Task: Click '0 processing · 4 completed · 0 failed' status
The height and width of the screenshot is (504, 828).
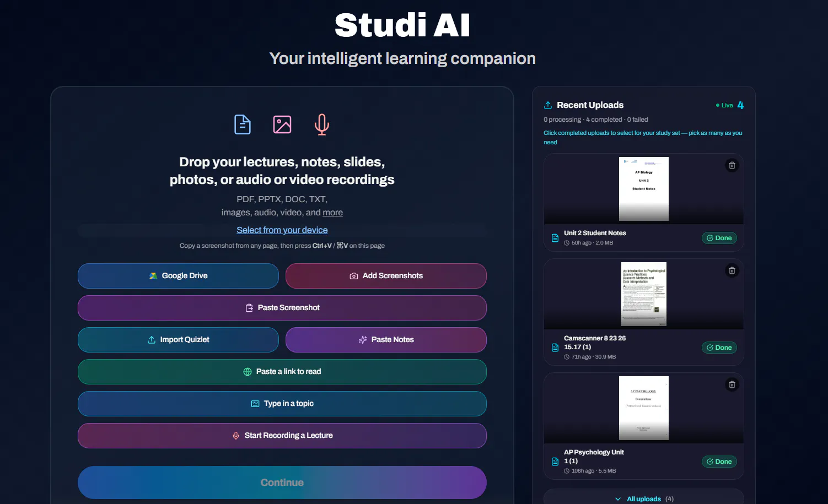Action: pos(596,120)
